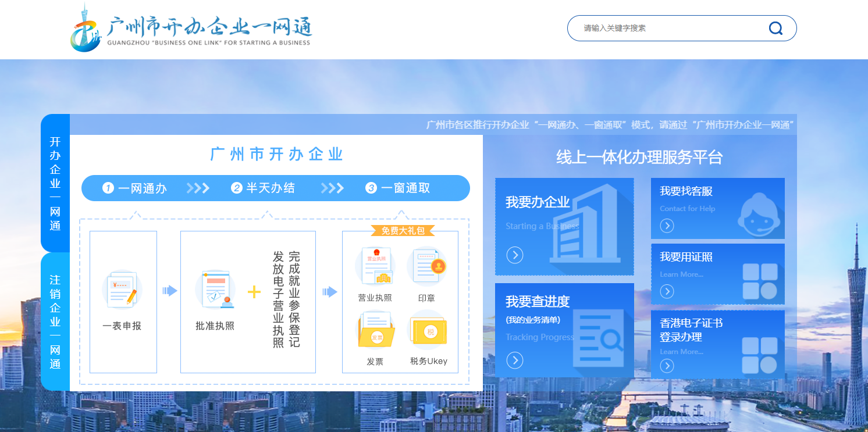
Task: Click the arrow circle on 香港电子证书登录办理 card
Action: [x=666, y=366]
